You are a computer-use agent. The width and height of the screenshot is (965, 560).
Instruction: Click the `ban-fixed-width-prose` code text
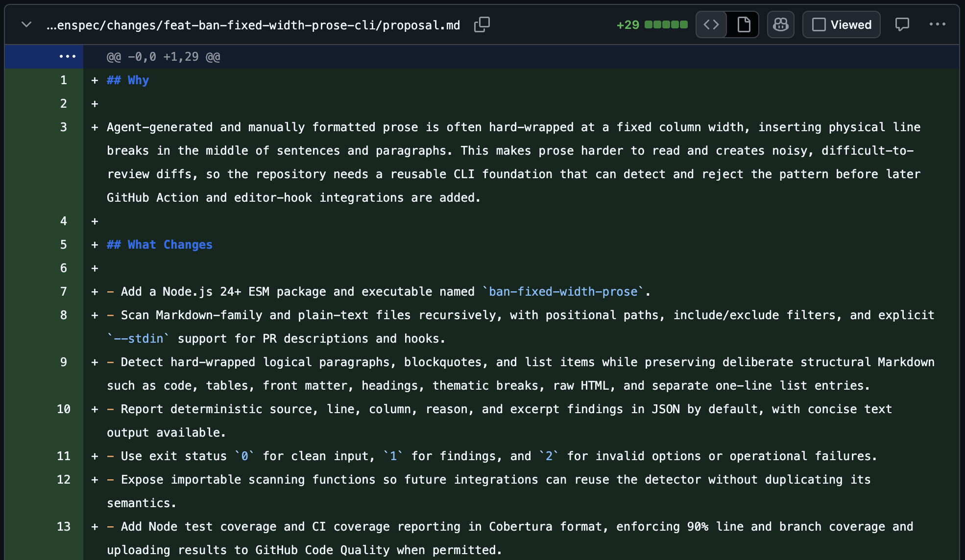coord(563,292)
